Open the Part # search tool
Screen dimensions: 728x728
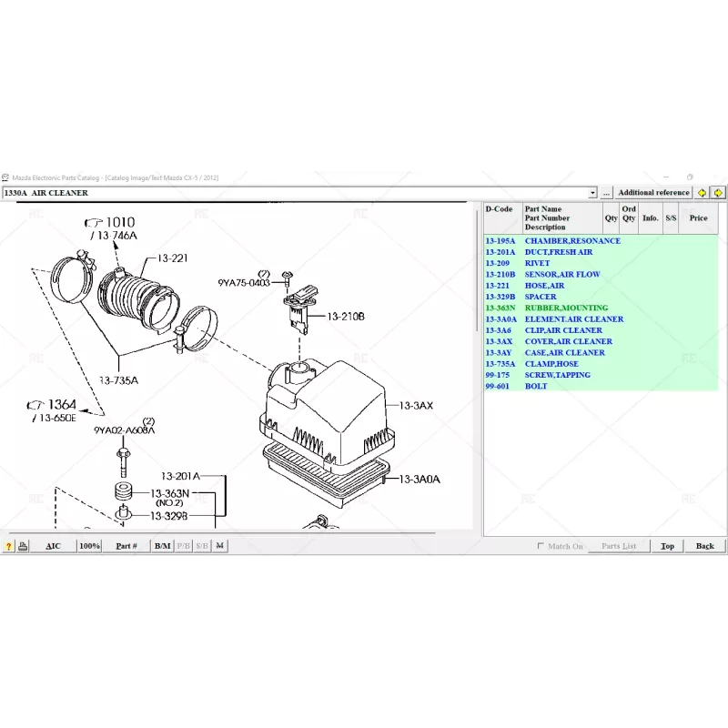126,545
